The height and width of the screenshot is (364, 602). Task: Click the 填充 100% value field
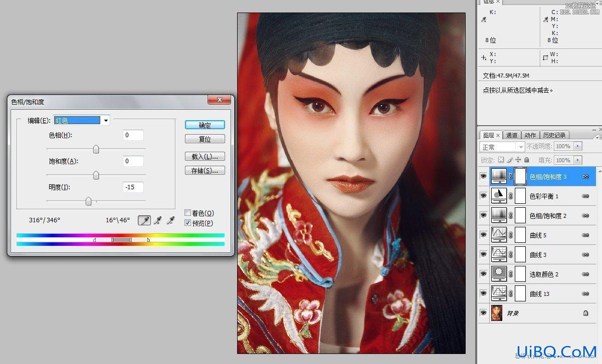coord(563,160)
